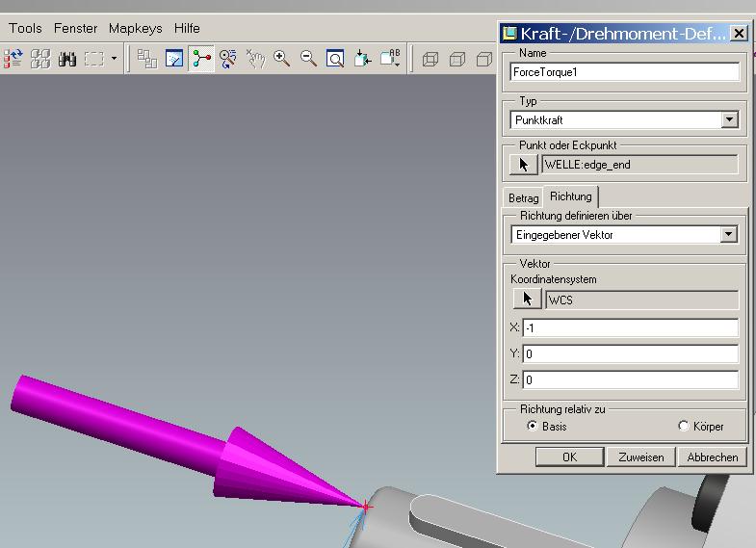Click the zoom out magnifier
This screenshot has width=756, height=548.
308,59
